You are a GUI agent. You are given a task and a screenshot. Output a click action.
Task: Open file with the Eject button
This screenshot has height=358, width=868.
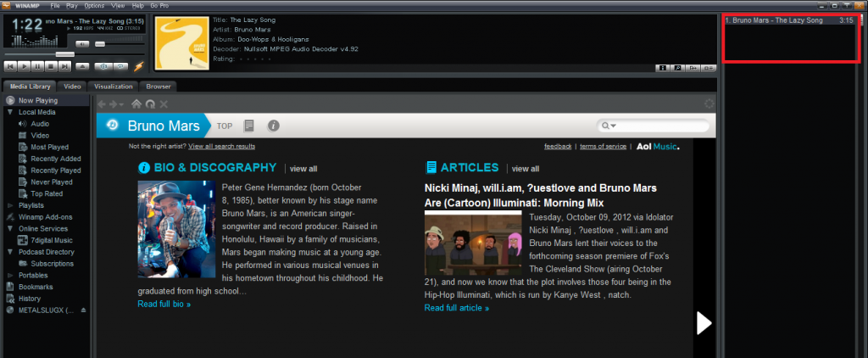pyautogui.click(x=82, y=66)
